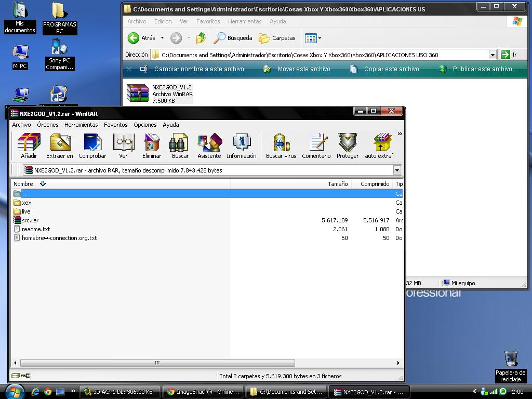Open the Órdenes menu in WinRAR
Screen dimensions: 532x399
coord(47,125)
